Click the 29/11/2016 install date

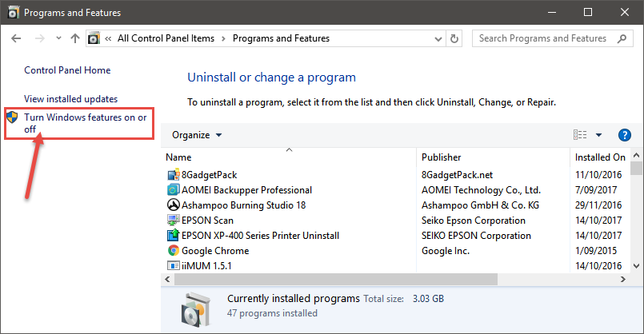[x=598, y=205]
